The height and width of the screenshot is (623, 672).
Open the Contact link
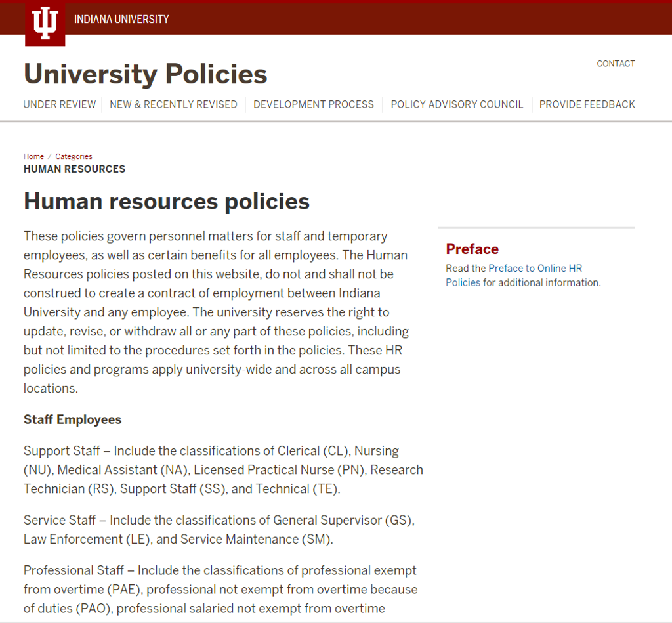tap(616, 64)
